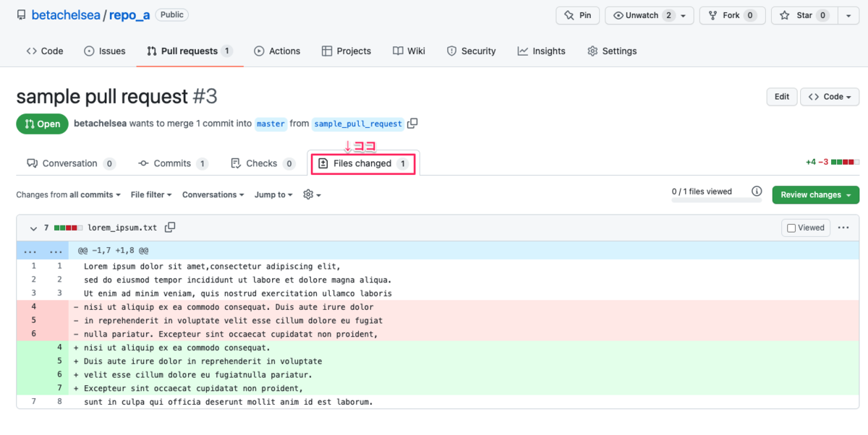Open the Code dropdown next to Edit
The height and width of the screenshot is (435, 868).
(x=830, y=97)
